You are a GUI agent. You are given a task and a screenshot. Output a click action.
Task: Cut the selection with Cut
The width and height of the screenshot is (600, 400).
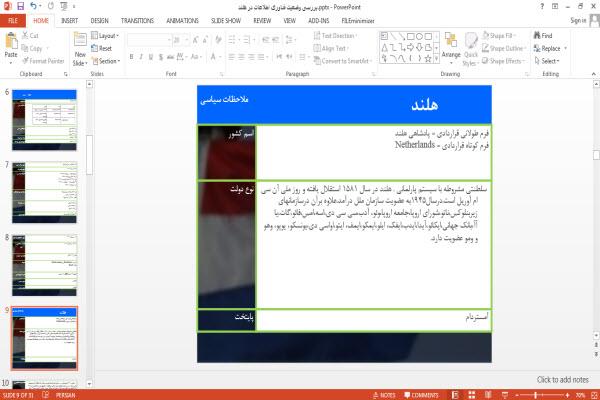pos(30,36)
